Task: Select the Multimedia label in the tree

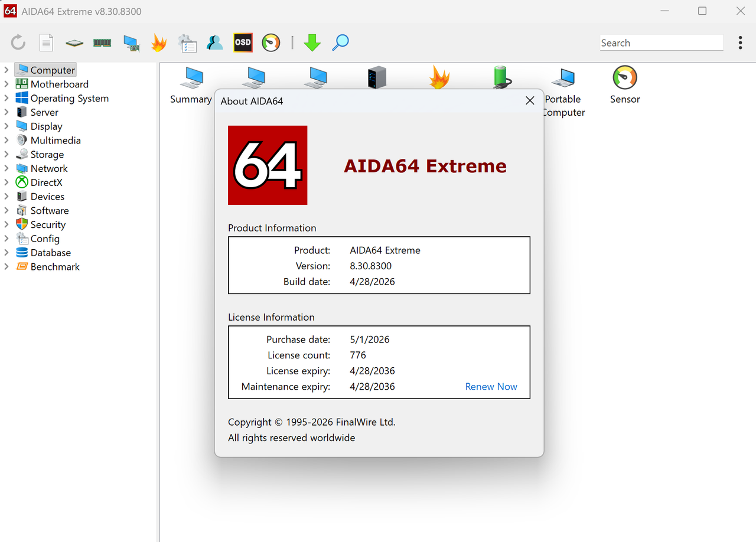Action: (x=56, y=141)
